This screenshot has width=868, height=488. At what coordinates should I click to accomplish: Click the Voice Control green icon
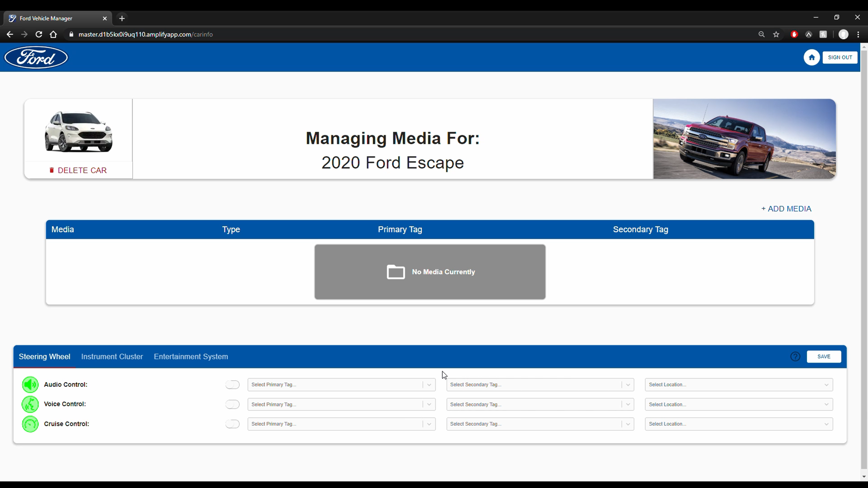[30, 404]
